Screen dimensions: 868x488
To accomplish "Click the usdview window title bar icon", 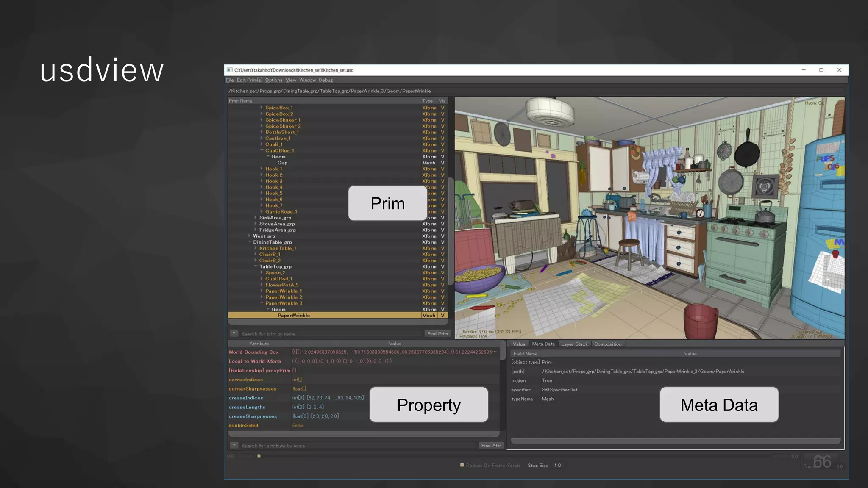I will [x=230, y=70].
